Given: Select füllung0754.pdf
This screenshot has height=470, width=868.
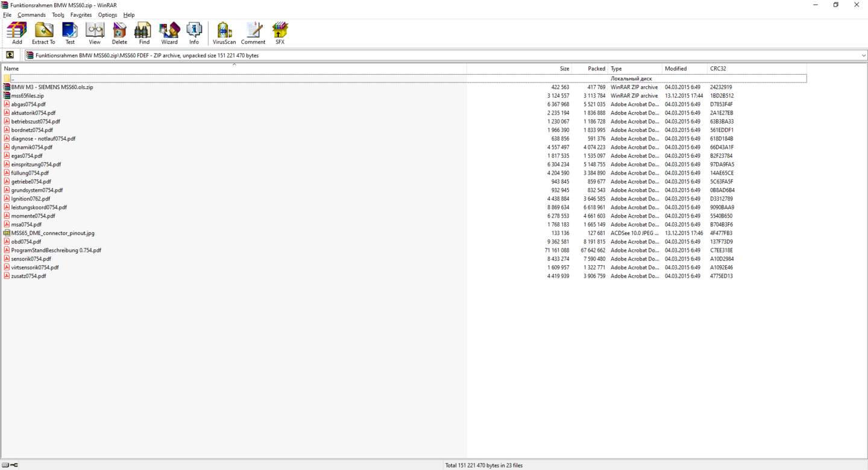Looking at the screenshot, I should pos(30,173).
